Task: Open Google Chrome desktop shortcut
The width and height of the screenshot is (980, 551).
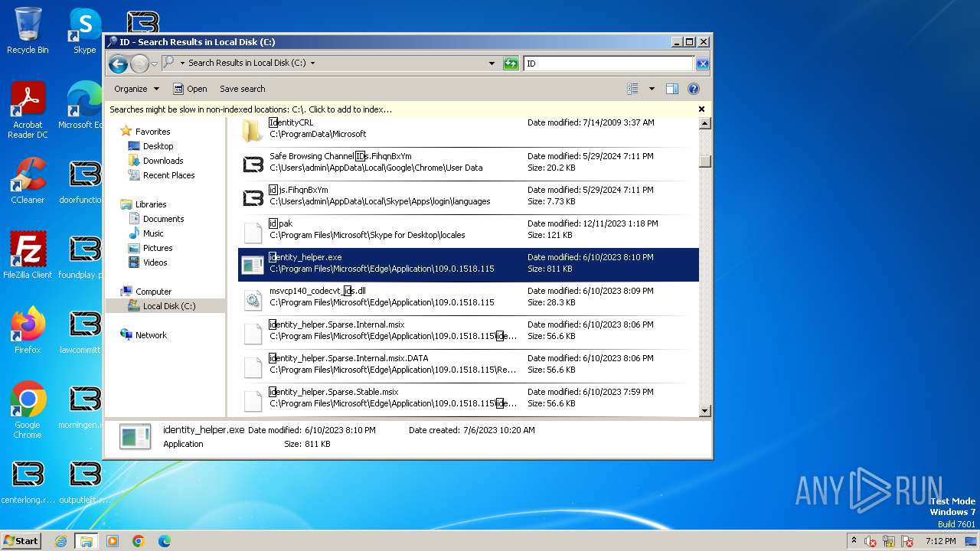Action: tap(28, 410)
